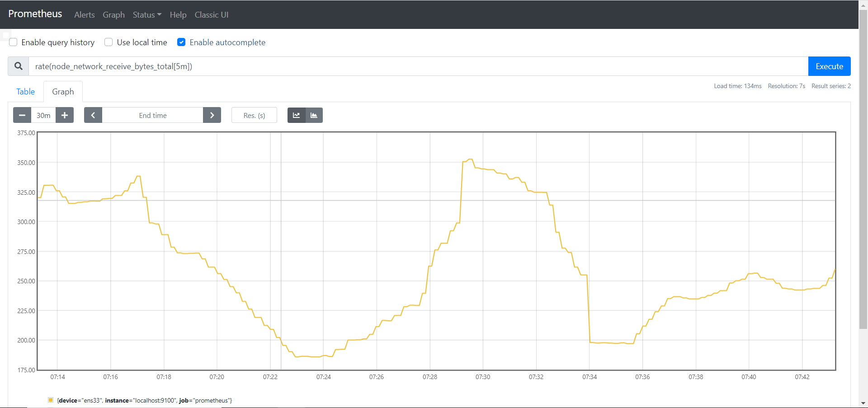The image size is (868, 408).
Task: Switch to stacked area chart mode
Action: (314, 115)
